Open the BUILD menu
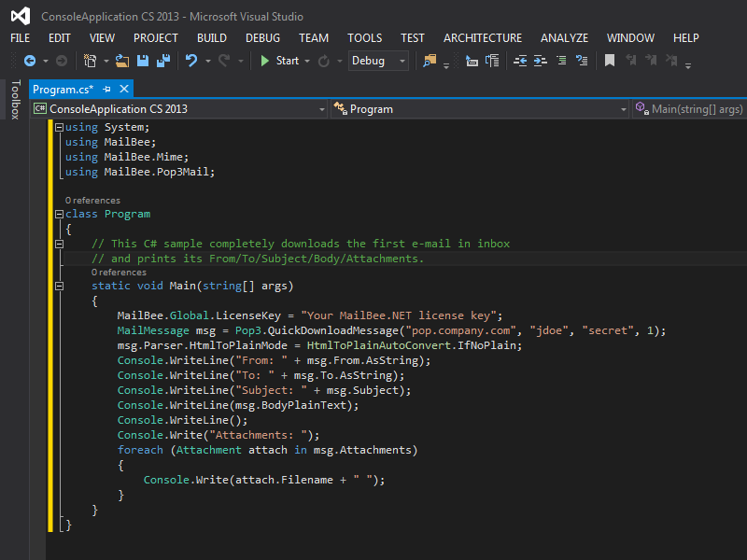747x560 pixels. (x=212, y=38)
